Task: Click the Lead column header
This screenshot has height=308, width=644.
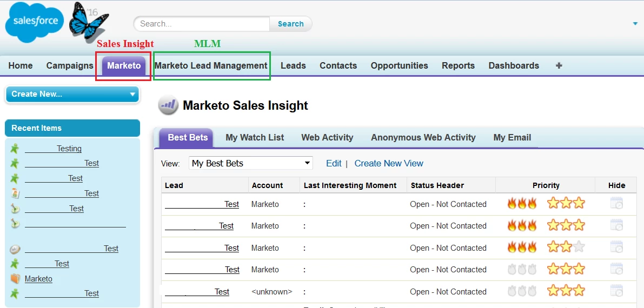Action: click(205, 185)
